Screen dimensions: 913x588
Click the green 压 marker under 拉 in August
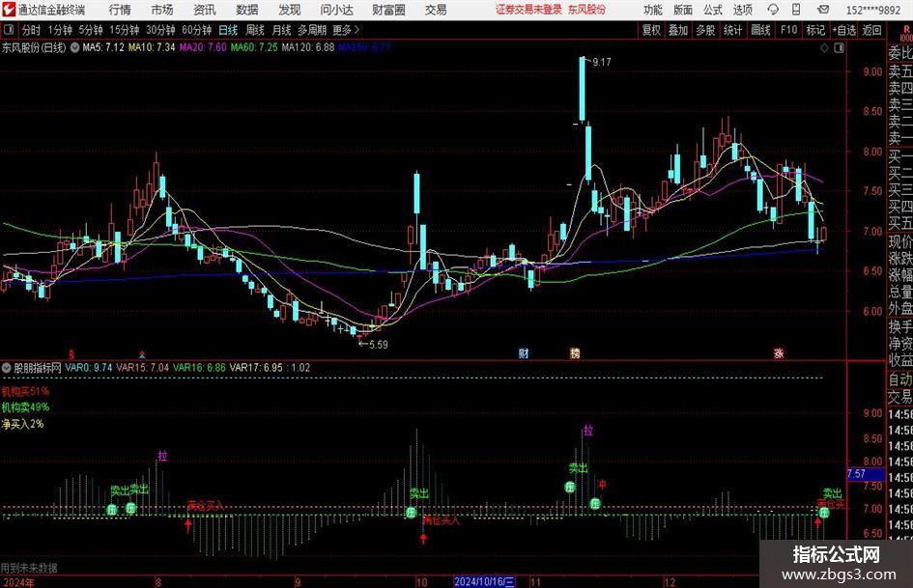pos(131,508)
